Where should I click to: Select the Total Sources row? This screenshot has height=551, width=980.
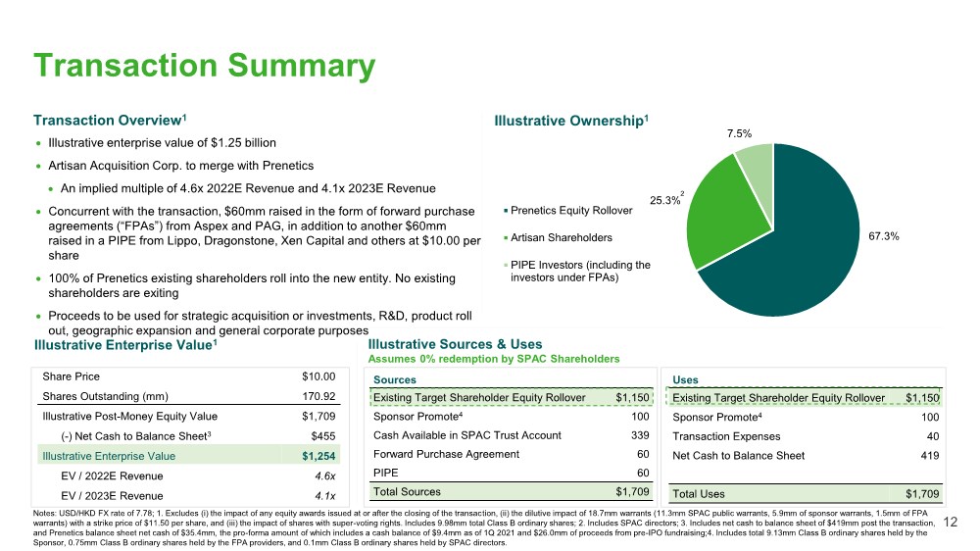pos(511,491)
